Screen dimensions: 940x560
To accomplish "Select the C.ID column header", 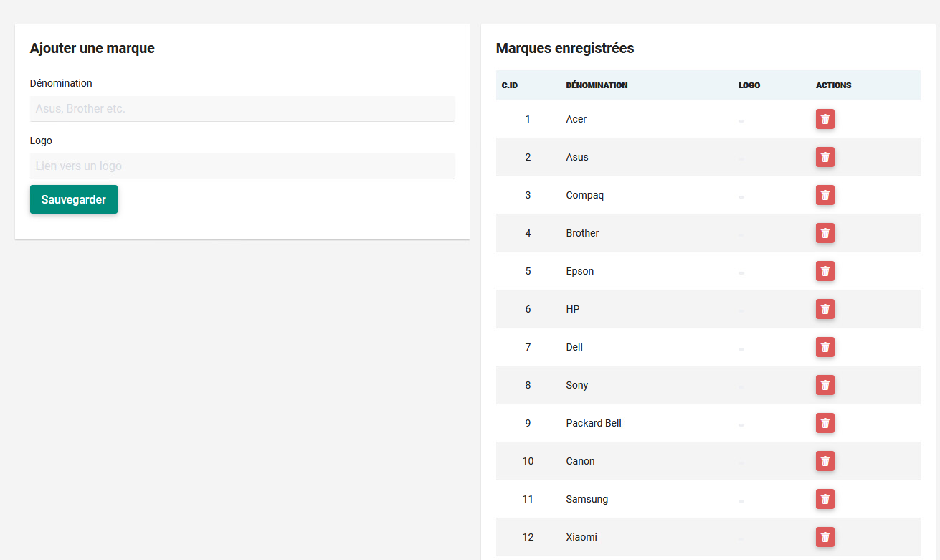I will 510,85.
